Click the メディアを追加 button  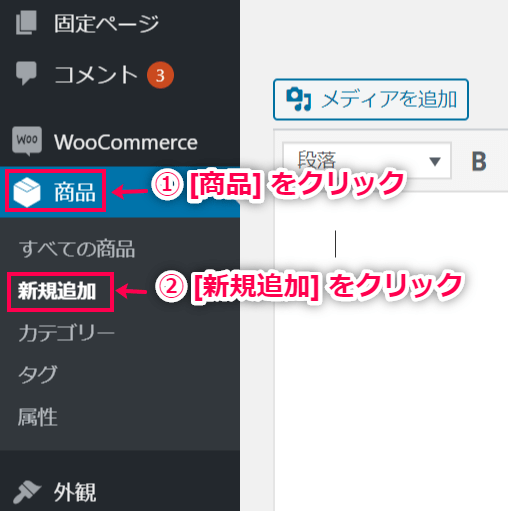(371, 99)
